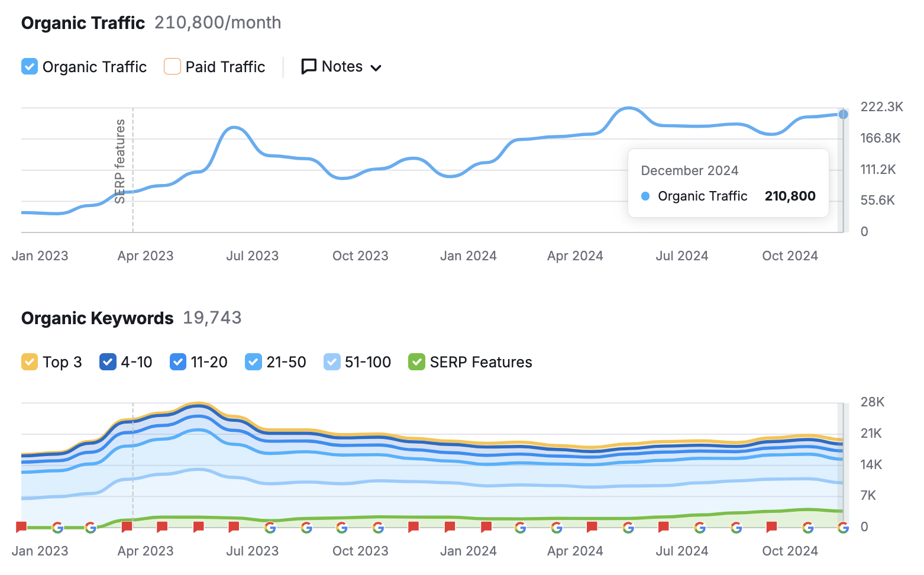Click the red note marker near Oct 2024
This screenshot has height=575, width=924.
tap(771, 527)
